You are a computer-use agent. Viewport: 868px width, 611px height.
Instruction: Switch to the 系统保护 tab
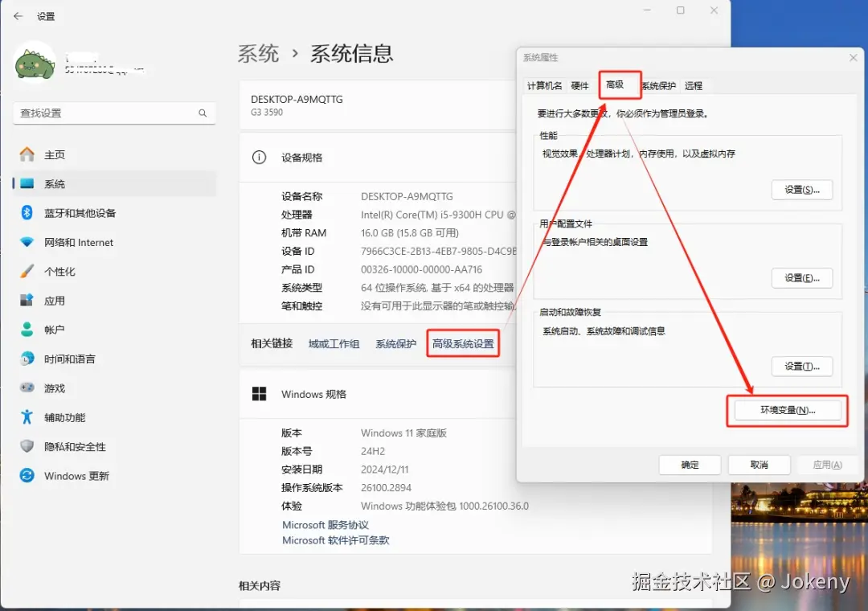click(x=659, y=86)
